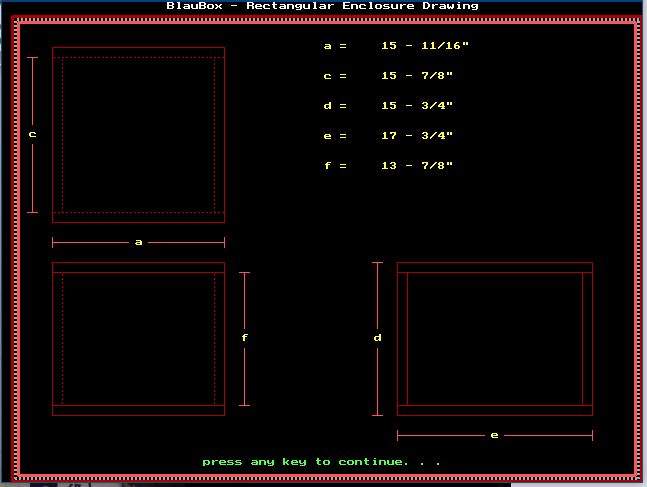Click the 'f' dimension label beside lower-left box
647x487 pixels.
click(x=244, y=338)
